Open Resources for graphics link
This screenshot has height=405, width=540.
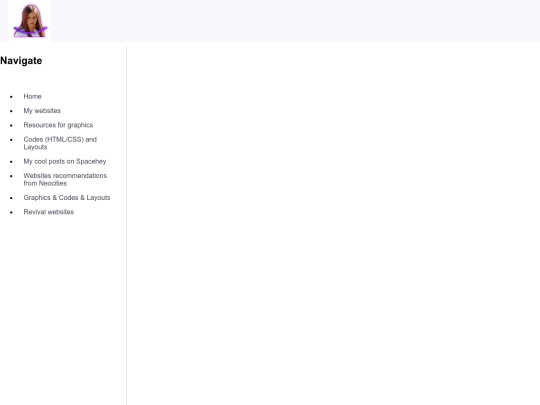tap(58, 125)
